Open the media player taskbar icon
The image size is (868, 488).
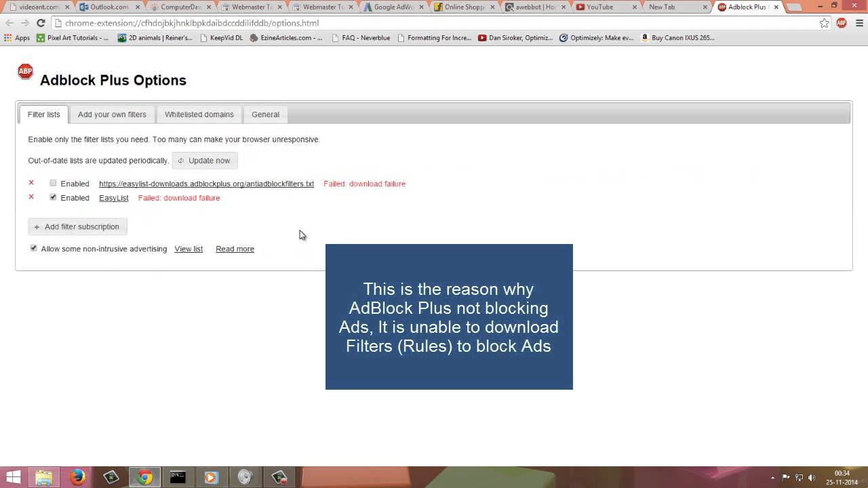[x=211, y=477]
